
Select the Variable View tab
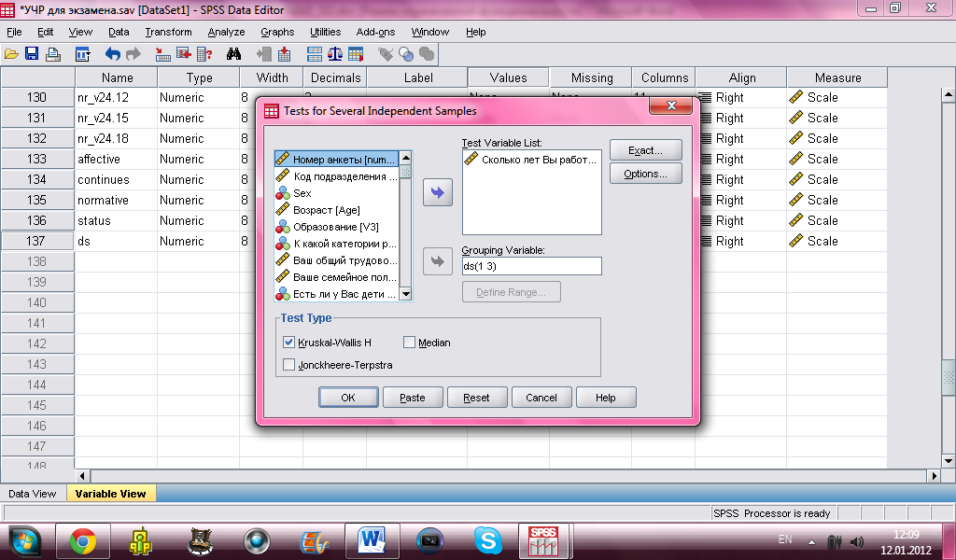pos(110,494)
